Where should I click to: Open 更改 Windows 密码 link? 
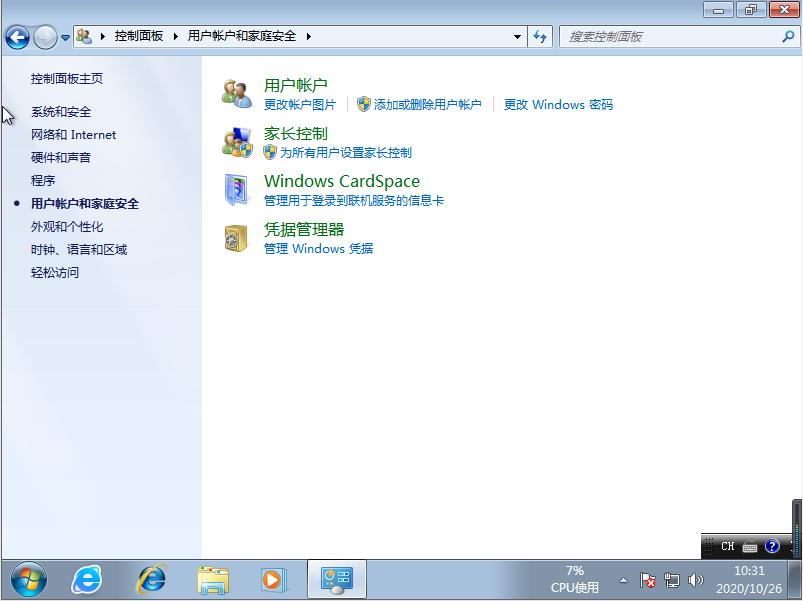559,104
